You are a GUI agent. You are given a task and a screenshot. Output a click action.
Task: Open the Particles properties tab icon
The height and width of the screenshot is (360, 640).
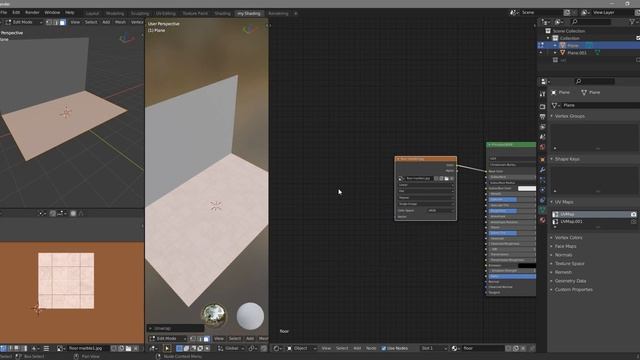point(542,180)
